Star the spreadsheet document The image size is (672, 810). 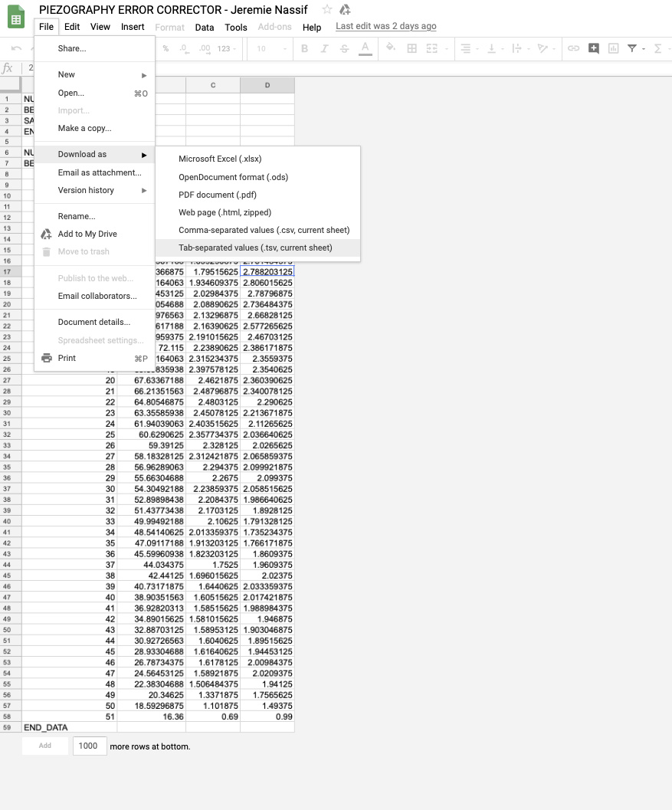tap(327, 10)
